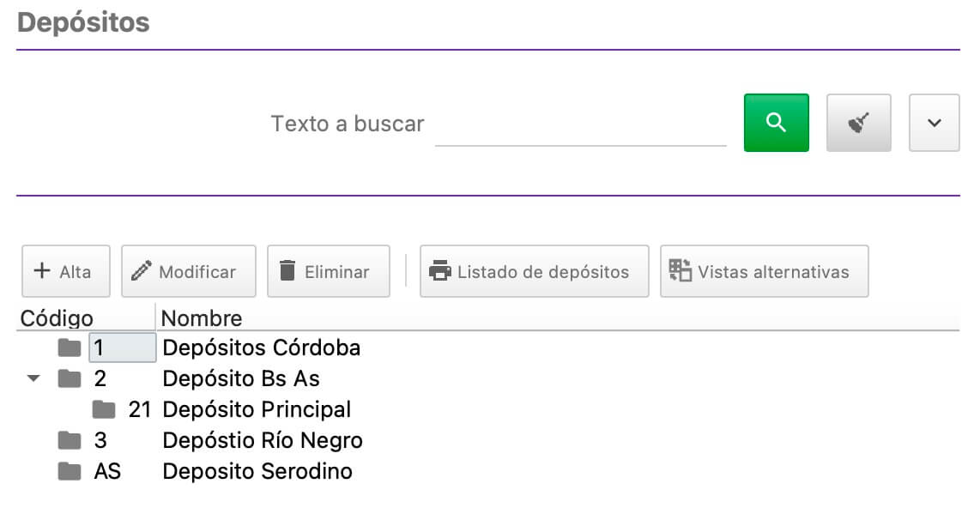Collapse the Depósito Bs As tree node

pyautogui.click(x=33, y=378)
